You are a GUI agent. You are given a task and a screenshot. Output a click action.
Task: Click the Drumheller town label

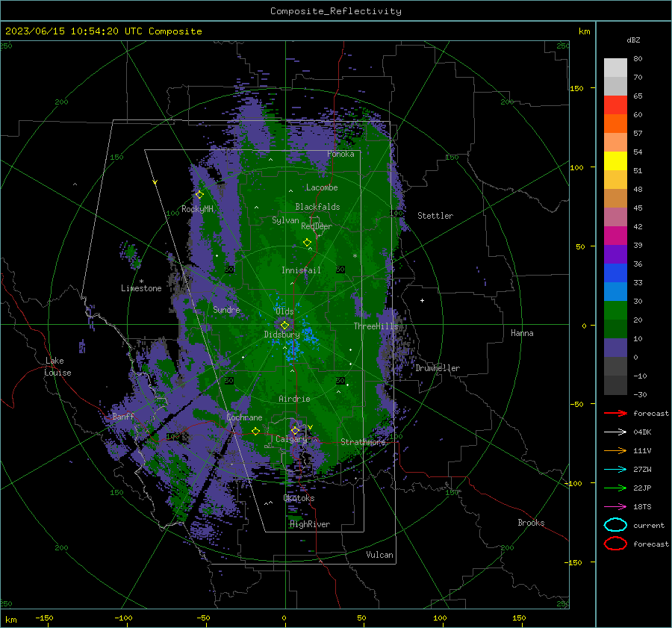pyautogui.click(x=438, y=368)
